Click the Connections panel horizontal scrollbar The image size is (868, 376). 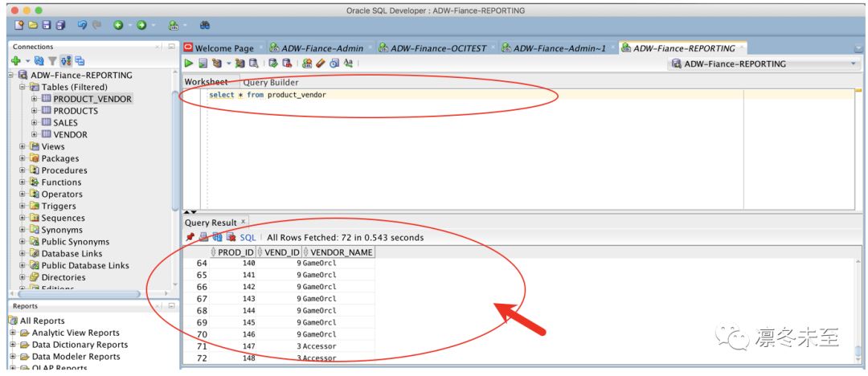click(x=77, y=294)
